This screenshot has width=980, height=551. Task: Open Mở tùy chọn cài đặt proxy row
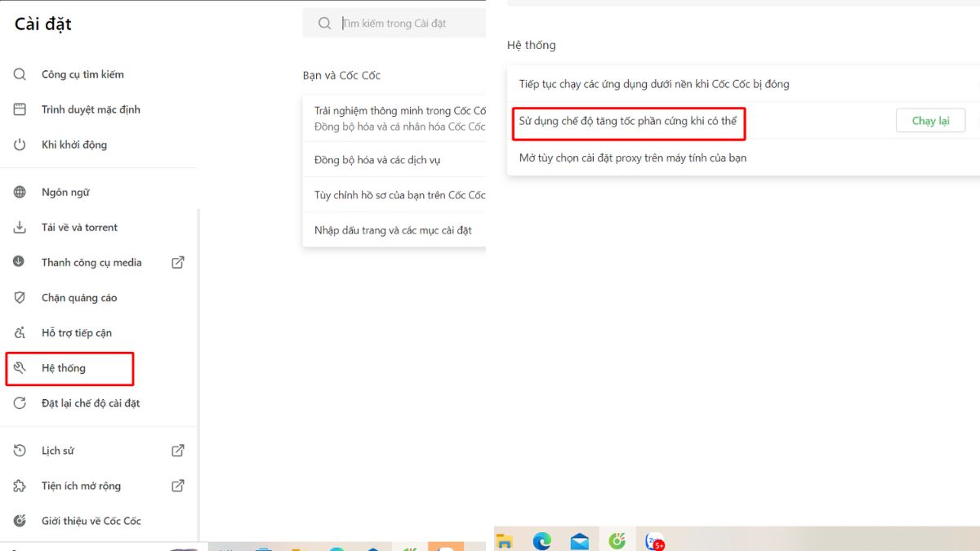(x=743, y=158)
